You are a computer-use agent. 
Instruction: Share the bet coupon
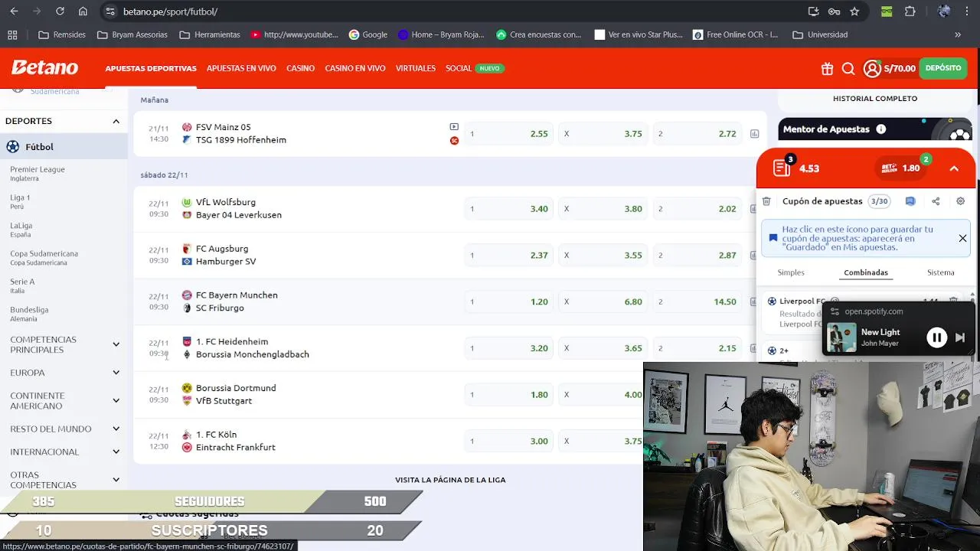point(936,201)
